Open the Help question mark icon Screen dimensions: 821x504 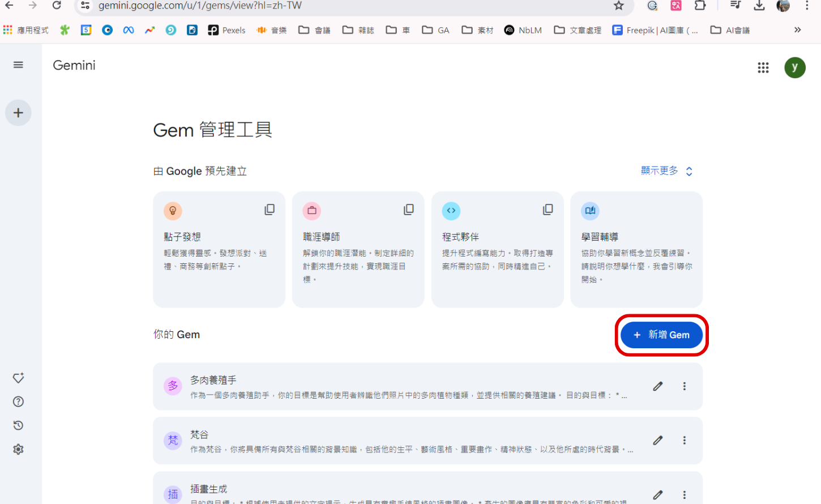tap(18, 402)
